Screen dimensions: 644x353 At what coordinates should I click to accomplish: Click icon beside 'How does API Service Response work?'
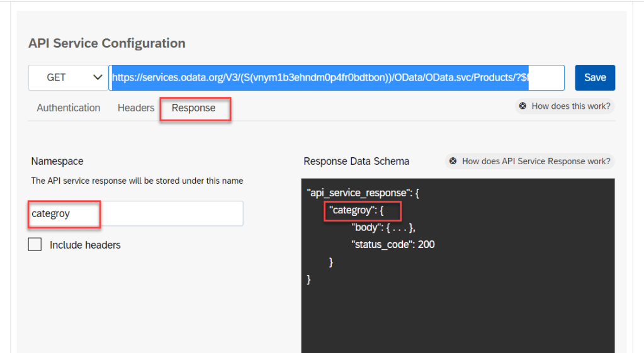click(453, 161)
